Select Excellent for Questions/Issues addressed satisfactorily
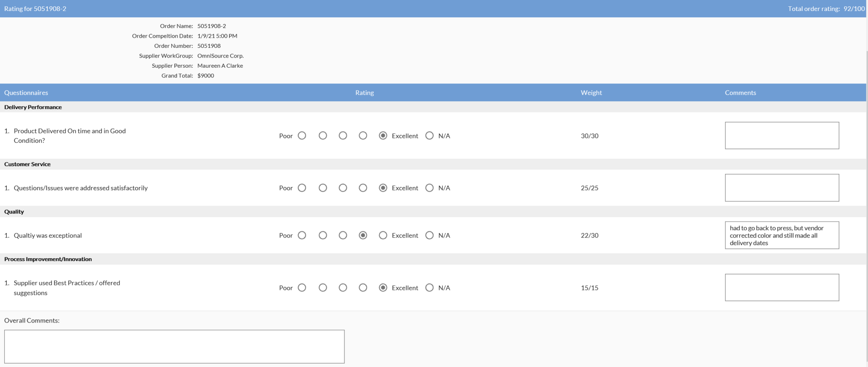The width and height of the screenshot is (868, 367). coord(383,188)
